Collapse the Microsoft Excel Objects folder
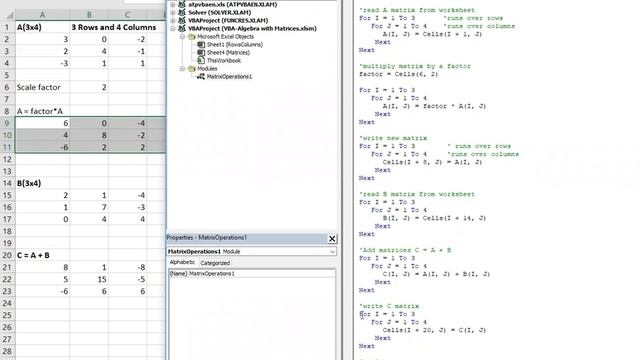This screenshot has height=360, width=640. [x=182, y=37]
